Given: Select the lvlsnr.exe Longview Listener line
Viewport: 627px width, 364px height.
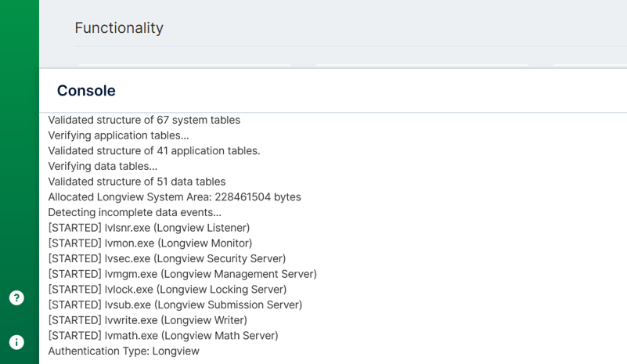Looking at the screenshot, I should tap(149, 228).
